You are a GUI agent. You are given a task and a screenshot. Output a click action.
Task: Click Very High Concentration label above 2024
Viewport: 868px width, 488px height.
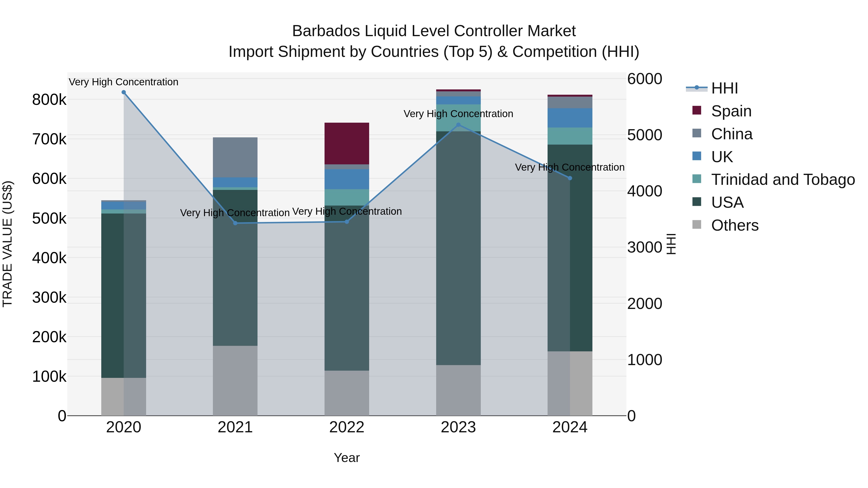570,167
